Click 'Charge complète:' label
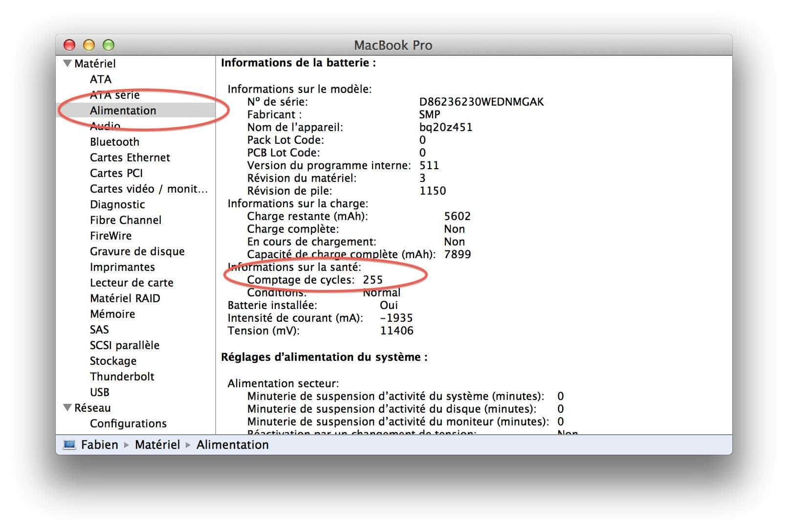 pos(293,229)
